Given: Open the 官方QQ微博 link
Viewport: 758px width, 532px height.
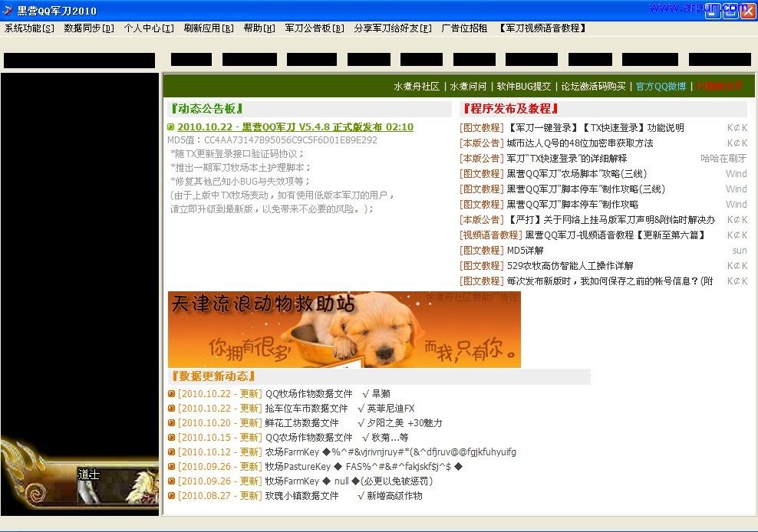Looking at the screenshot, I should tap(661, 87).
